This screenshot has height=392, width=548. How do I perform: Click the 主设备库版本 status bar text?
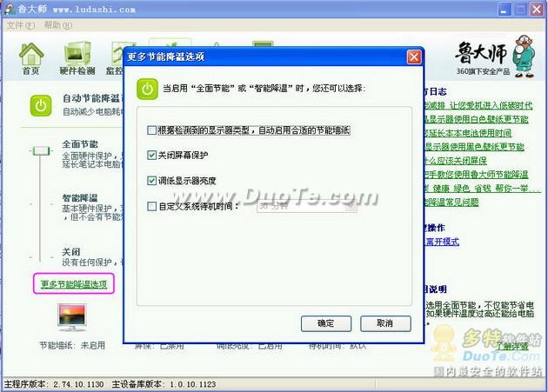coord(164,384)
